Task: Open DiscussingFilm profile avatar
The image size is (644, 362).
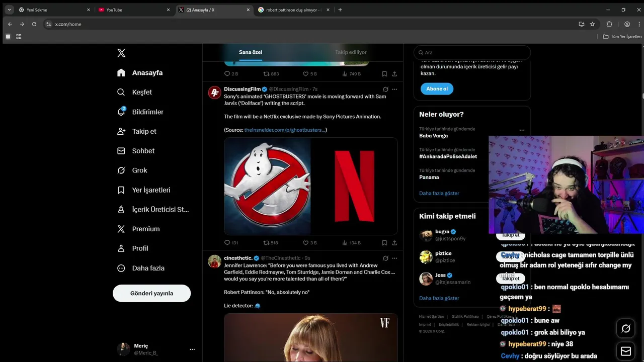Action: pyautogui.click(x=215, y=93)
